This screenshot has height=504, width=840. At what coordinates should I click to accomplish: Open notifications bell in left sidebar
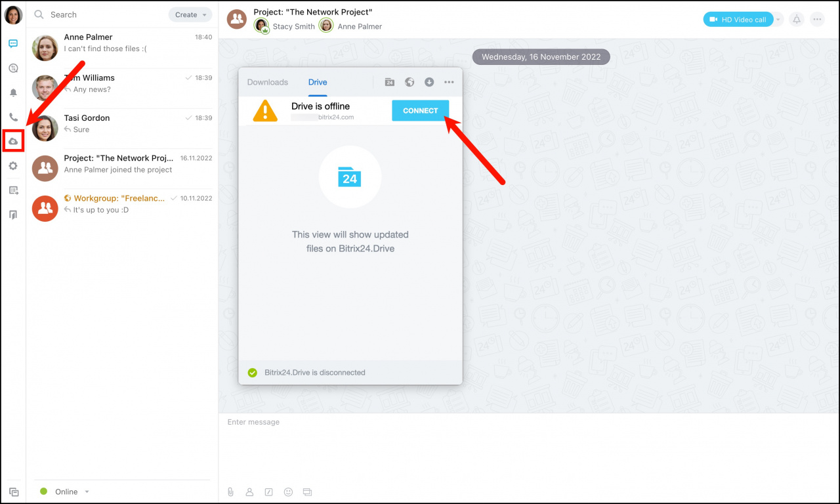click(x=13, y=93)
